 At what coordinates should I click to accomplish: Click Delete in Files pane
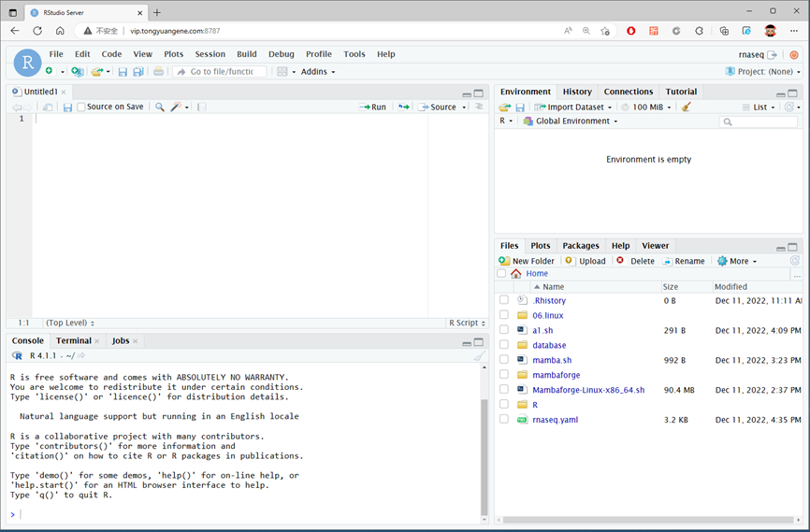pos(635,261)
